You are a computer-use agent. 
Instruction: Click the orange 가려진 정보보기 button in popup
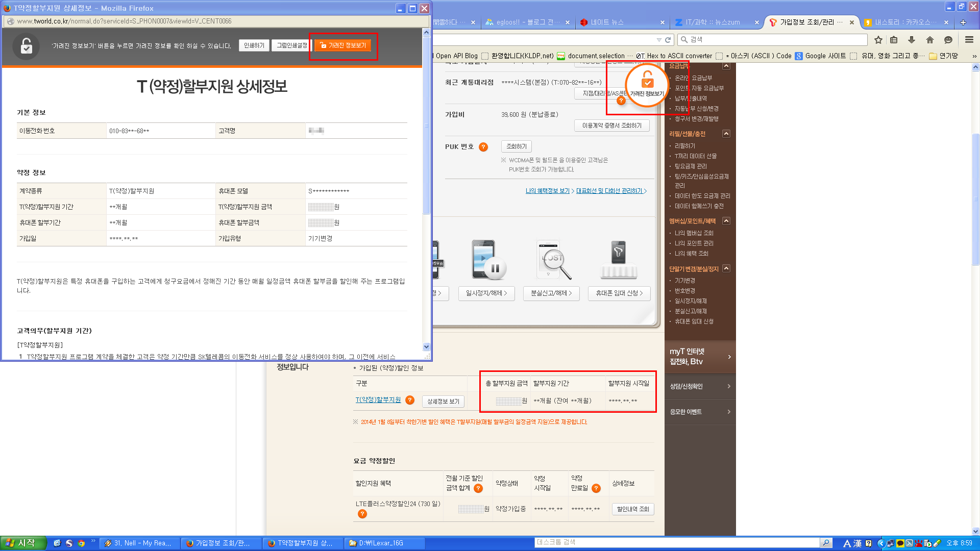(x=343, y=45)
